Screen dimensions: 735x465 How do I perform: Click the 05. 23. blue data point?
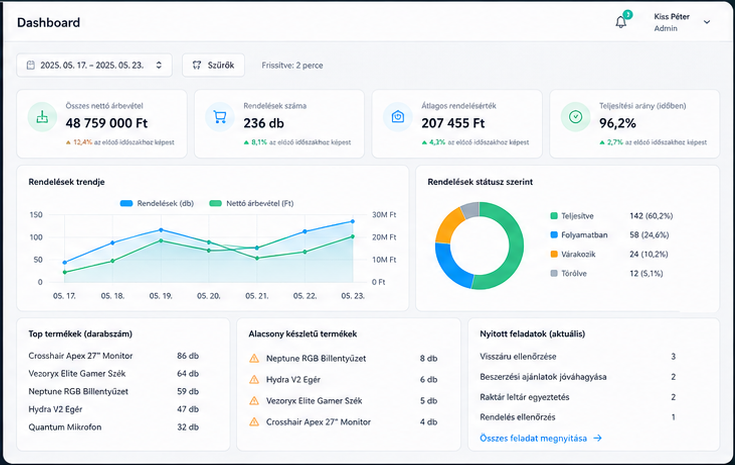tap(352, 221)
